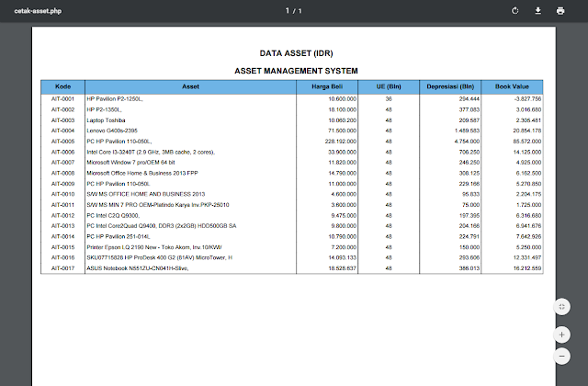Viewport: 588px width, 386px height.
Task: Select depreciation value 150.000
Action: pos(469,247)
